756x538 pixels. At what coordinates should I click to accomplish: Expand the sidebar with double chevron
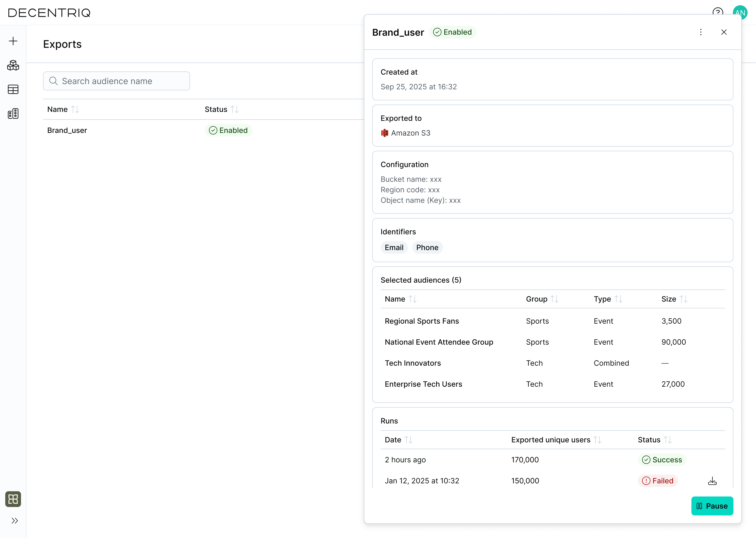[x=14, y=521]
